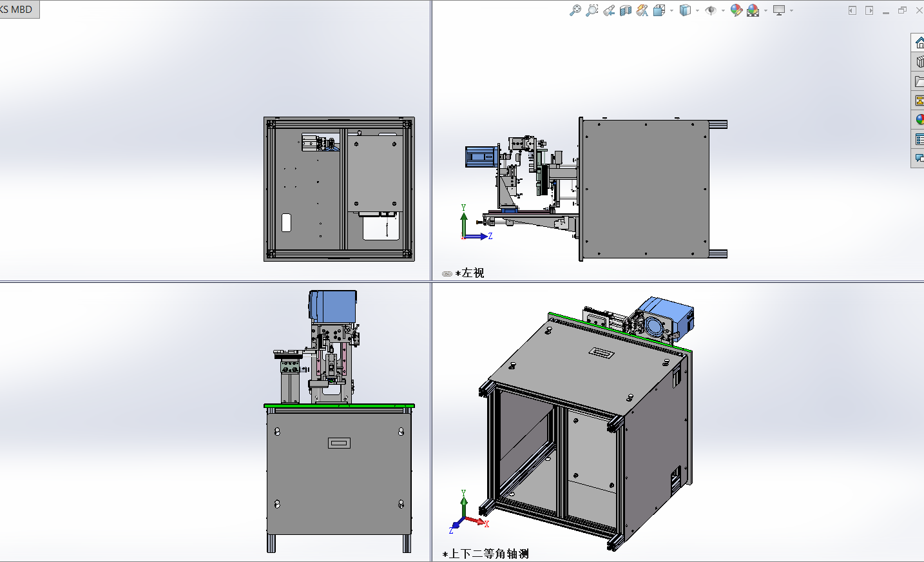Image resolution: width=924 pixels, height=562 pixels.
Task: Click the XYZ coordinate triad in isometric view
Action: click(x=468, y=512)
